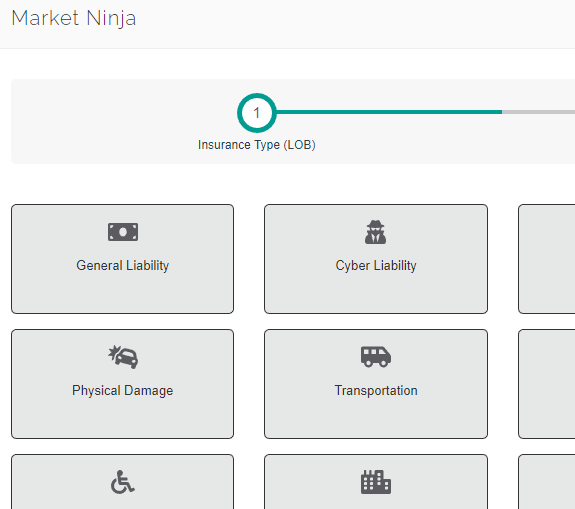Click the teal progress line after step 1
Screen dimensions: 575x509
(389, 112)
